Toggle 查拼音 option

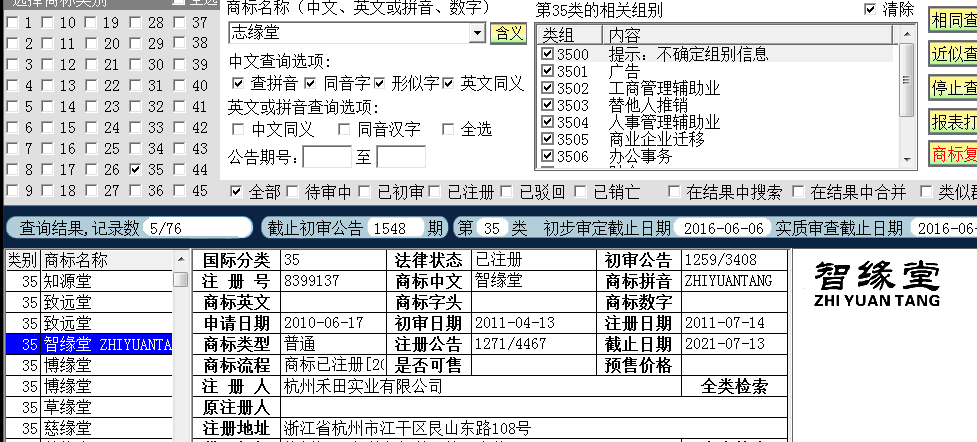[x=237, y=83]
